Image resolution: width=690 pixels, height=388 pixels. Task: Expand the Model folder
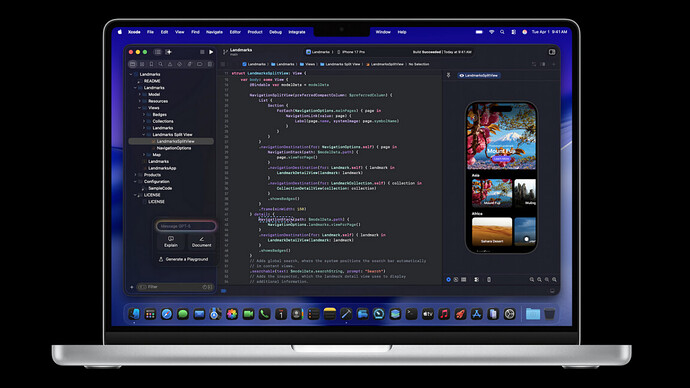139,95
